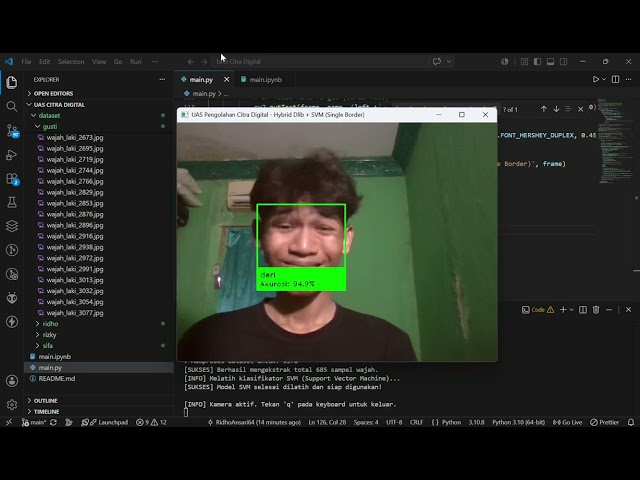Split the editor right
This screenshot has width=640, height=480.
tap(616, 79)
